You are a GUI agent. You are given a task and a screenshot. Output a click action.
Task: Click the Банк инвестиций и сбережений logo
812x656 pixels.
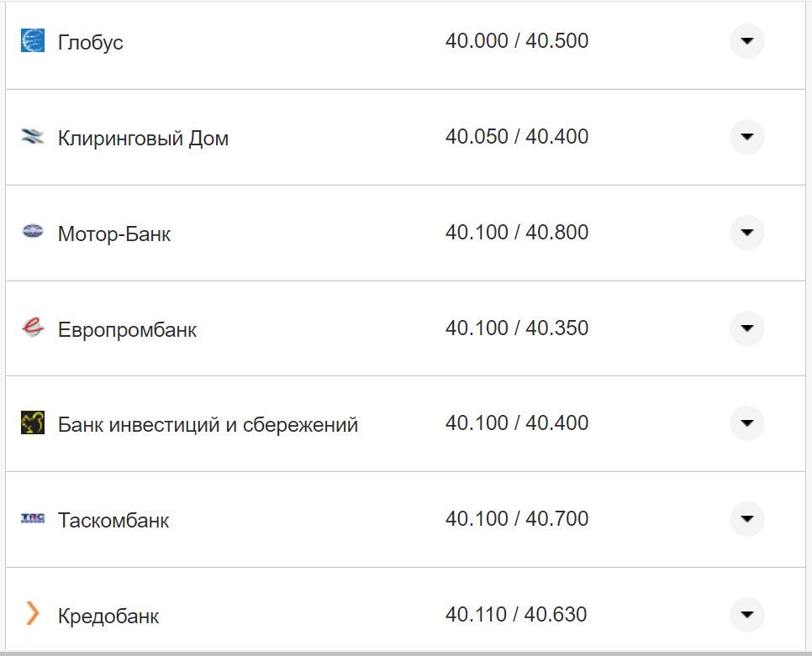[32, 423]
